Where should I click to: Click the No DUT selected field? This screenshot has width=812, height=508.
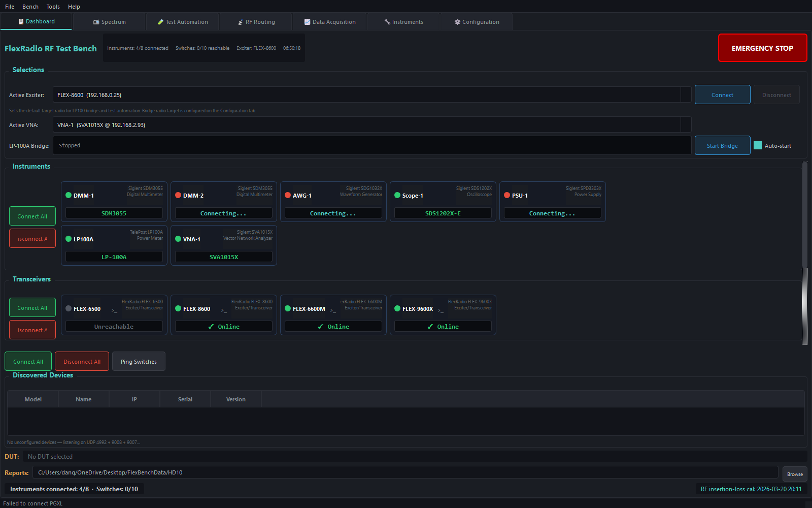tap(415, 457)
